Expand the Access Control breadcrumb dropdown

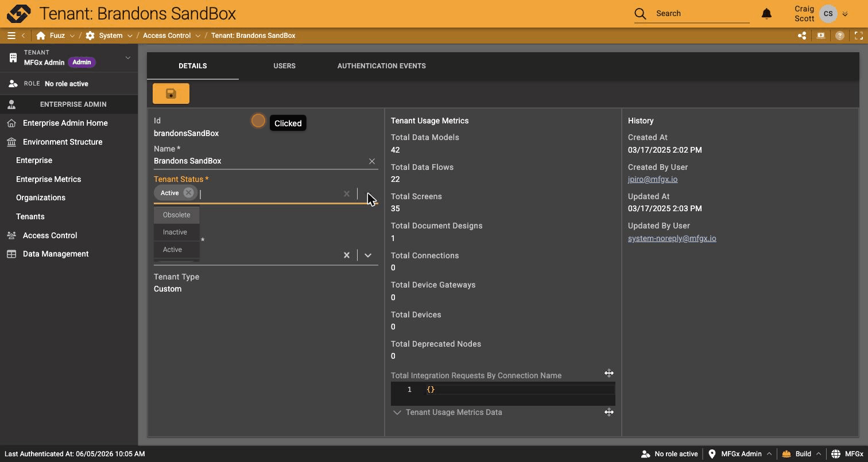(198, 36)
